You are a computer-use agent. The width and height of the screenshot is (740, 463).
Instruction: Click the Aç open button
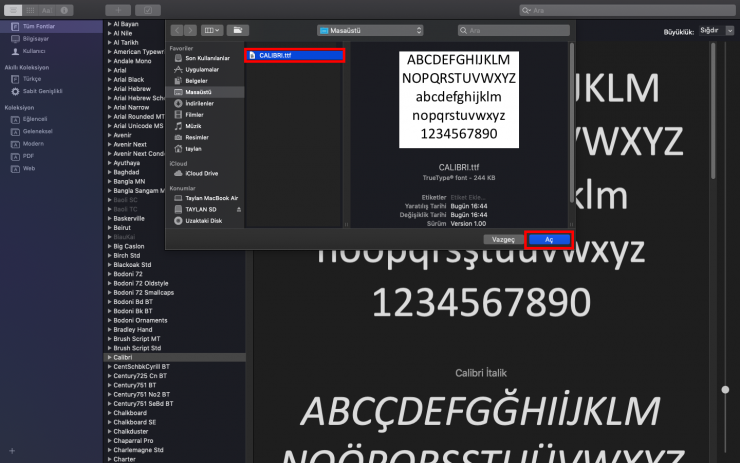pyautogui.click(x=549, y=240)
